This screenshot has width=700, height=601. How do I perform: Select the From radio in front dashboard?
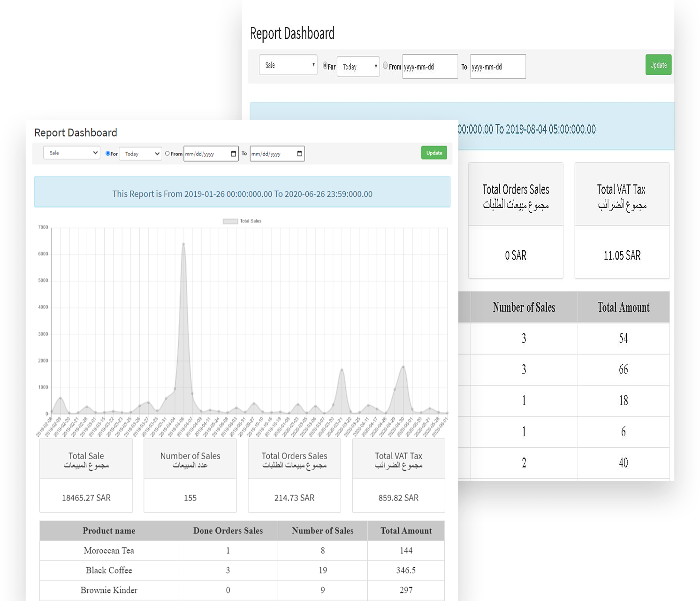tap(167, 154)
